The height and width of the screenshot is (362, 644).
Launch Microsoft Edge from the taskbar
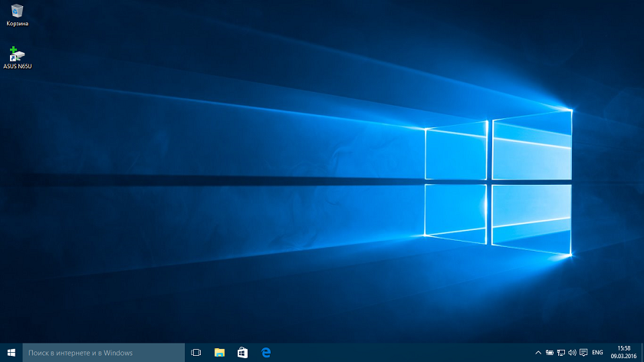[x=266, y=353]
